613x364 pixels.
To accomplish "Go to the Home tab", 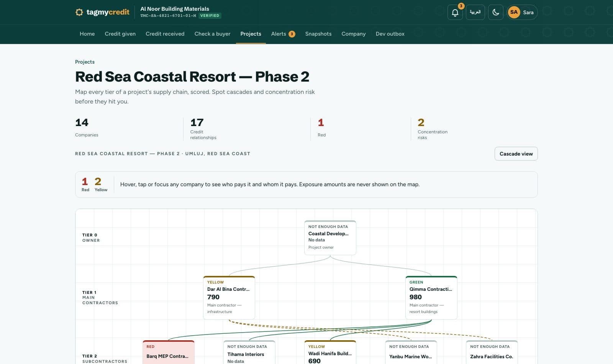I will tap(87, 34).
